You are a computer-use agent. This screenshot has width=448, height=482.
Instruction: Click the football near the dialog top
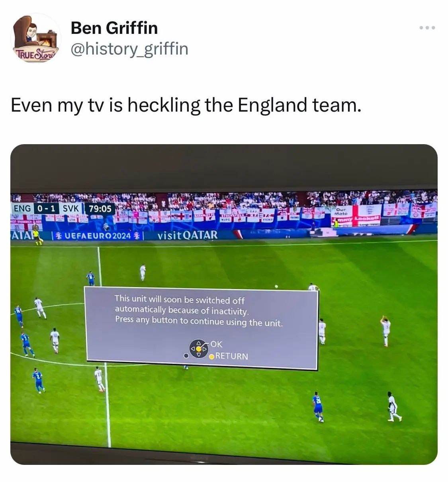276,286
